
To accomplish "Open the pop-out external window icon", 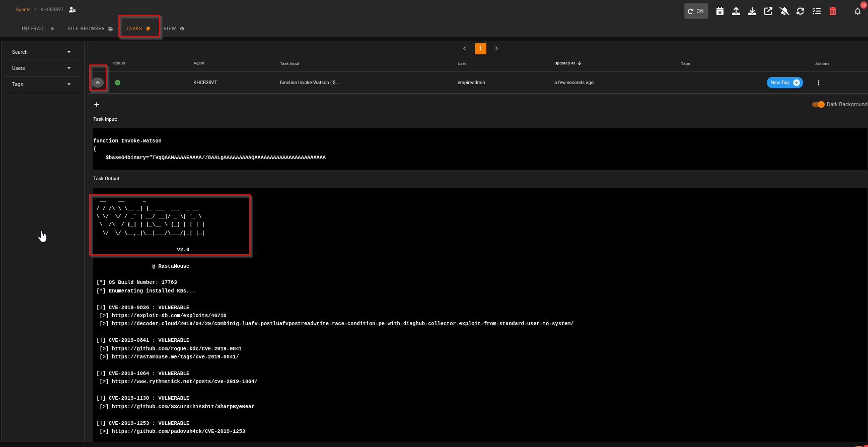I will 768,11.
